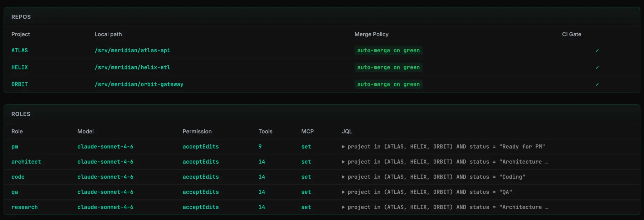Select the /srv/meridian/atlas-api path
This screenshot has width=644, height=220.
coord(132,51)
